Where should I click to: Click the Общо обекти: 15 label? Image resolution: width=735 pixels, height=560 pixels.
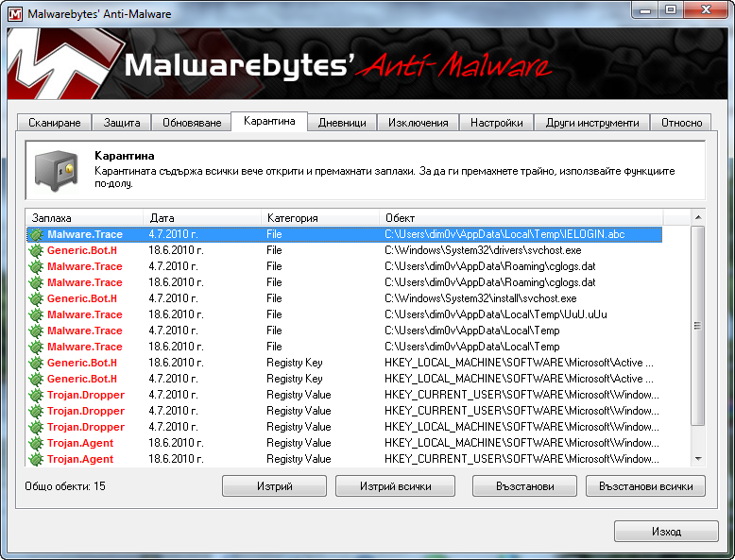tap(65, 486)
